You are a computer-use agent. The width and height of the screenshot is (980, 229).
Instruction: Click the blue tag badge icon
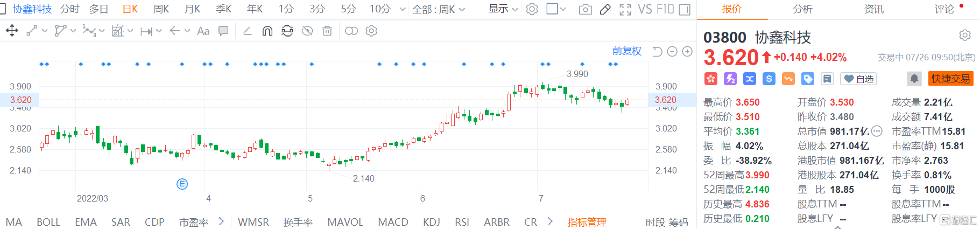coord(808,79)
